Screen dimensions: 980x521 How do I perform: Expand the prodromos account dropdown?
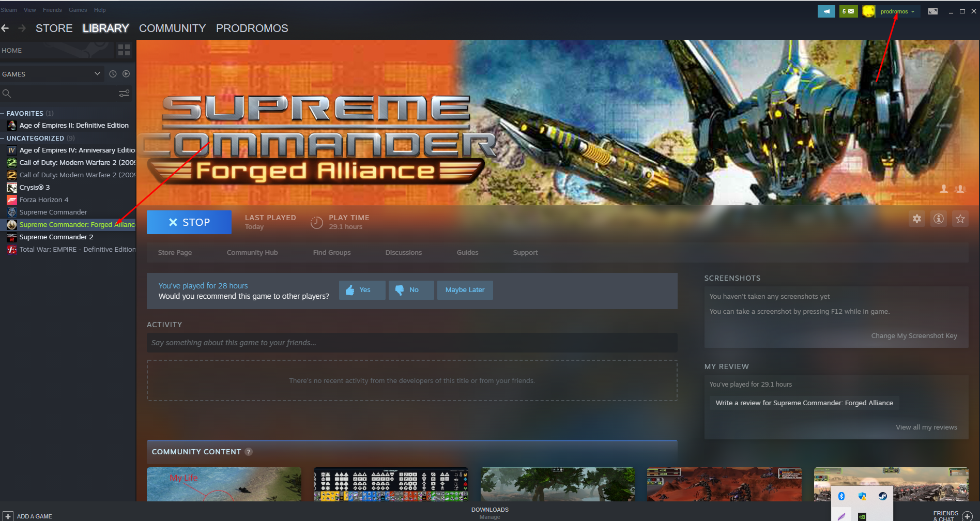[x=898, y=11]
